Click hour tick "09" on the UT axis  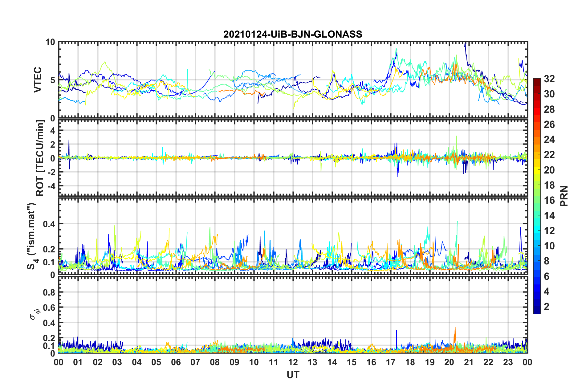pos(234,362)
